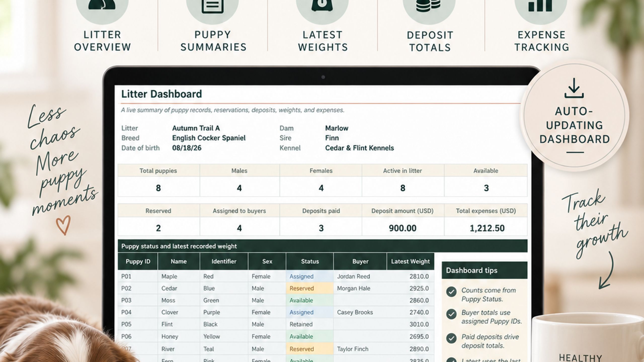This screenshot has width=644, height=362.
Task: Click the 'Puppy ID' column header
Action: [x=138, y=261]
